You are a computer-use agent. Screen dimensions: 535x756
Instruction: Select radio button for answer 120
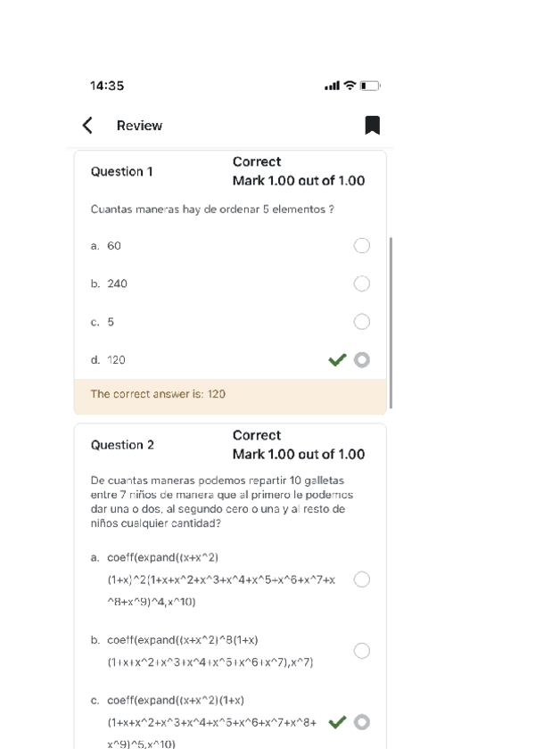(362, 360)
